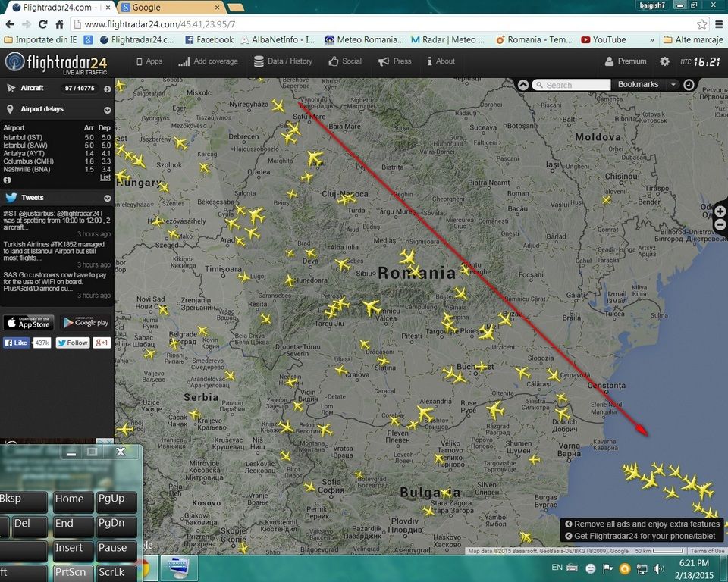Open the Chrome hamburger menu
728x582 pixels.
tap(719, 24)
